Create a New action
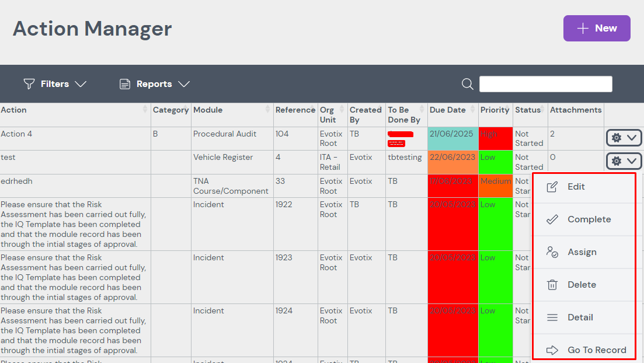644x363 pixels. 596,28
